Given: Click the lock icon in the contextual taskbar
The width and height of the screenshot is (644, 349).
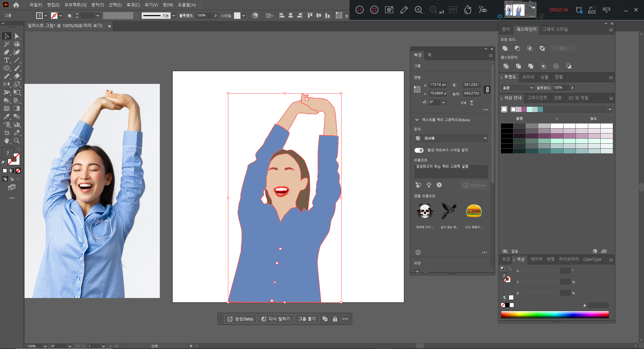Looking at the screenshot, I should [335, 319].
